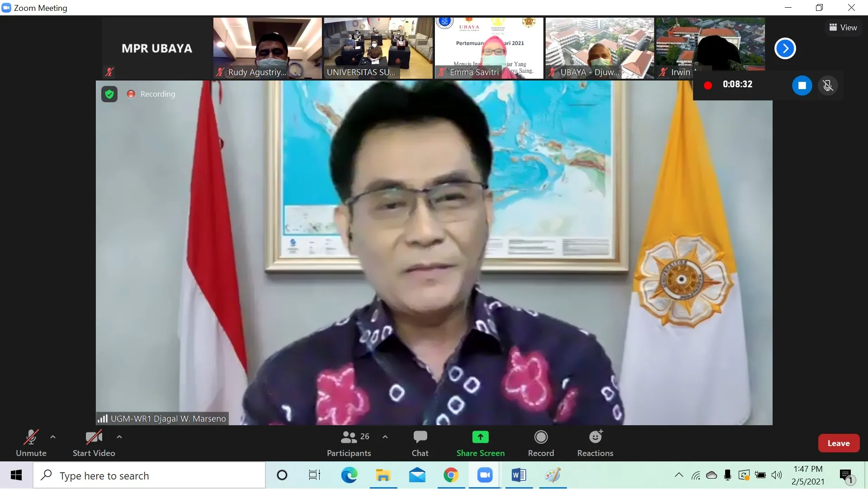This screenshot has width=868, height=489.
Task: Open Task View on the taskbar
Action: pyautogui.click(x=315, y=475)
